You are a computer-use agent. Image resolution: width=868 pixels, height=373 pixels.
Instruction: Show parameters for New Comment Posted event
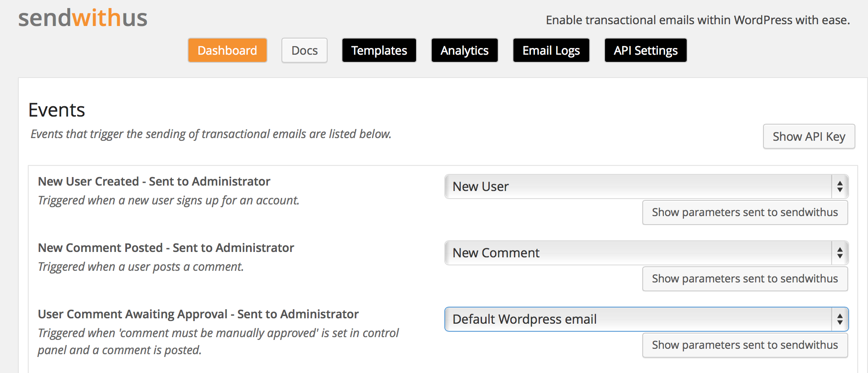click(745, 279)
